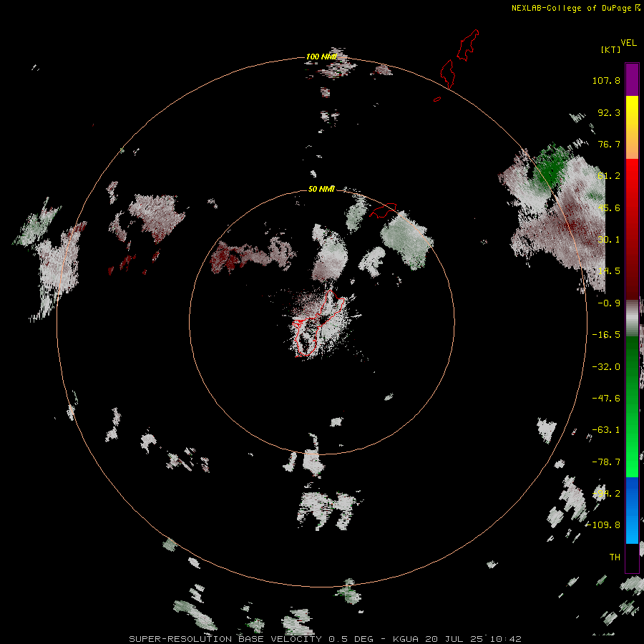This screenshot has width=644, height=644.
Task: Select the -0.9 legend value
Action: tap(609, 303)
